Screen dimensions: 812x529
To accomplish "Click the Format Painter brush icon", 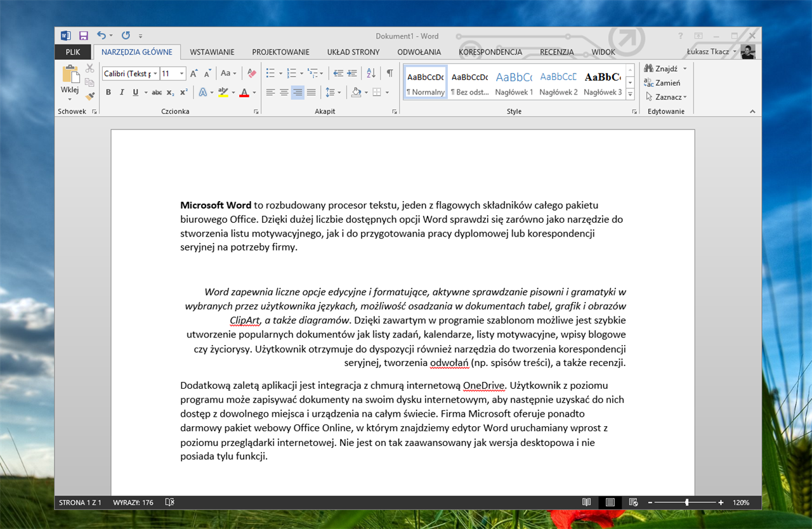I will (89, 96).
